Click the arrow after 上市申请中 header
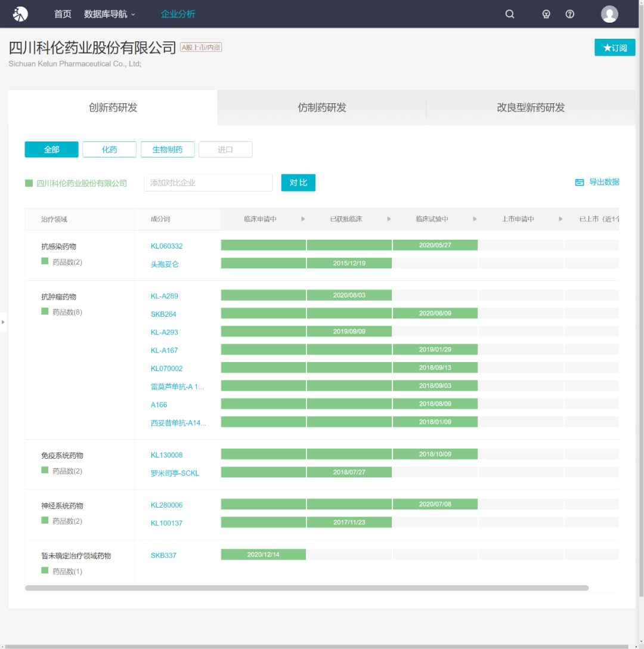 [x=561, y=219]
